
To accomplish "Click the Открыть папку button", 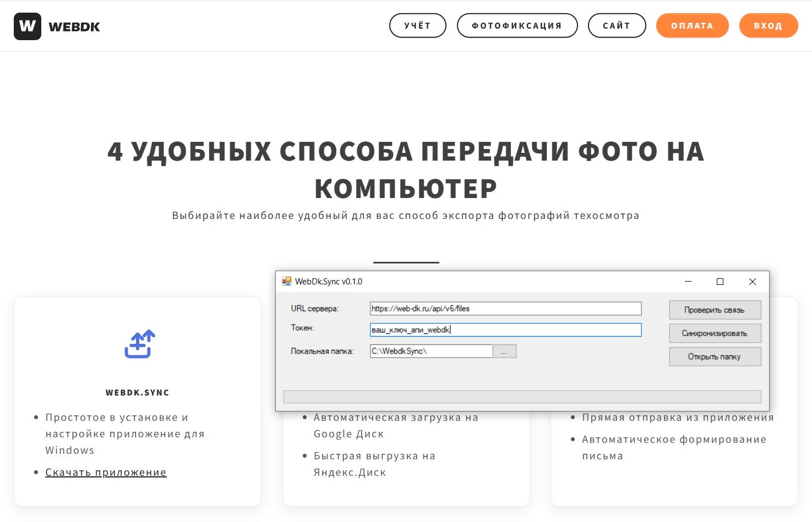I will pos(715,356).
